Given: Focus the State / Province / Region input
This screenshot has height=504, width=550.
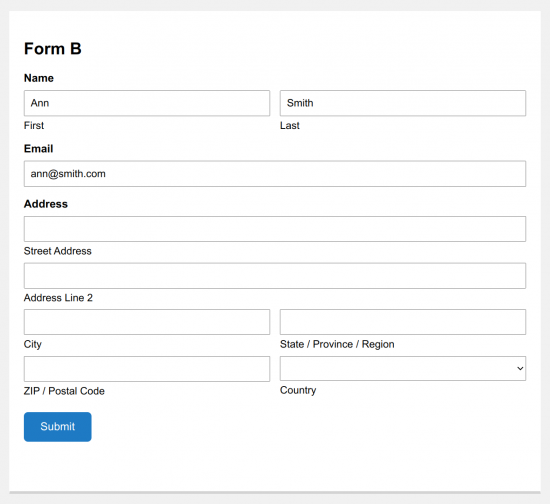Looking at the screenshot, I should [x=403, y=322].
